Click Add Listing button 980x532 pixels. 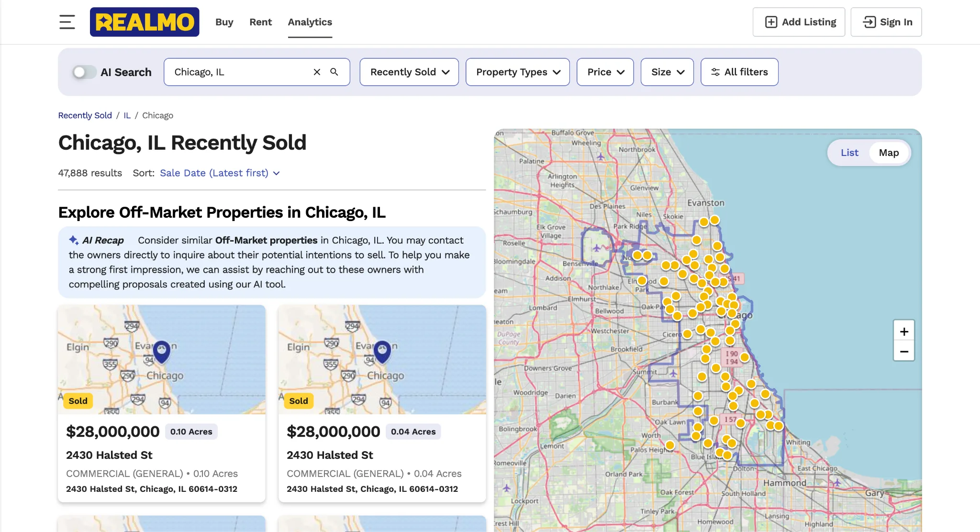tap(799, 22)
